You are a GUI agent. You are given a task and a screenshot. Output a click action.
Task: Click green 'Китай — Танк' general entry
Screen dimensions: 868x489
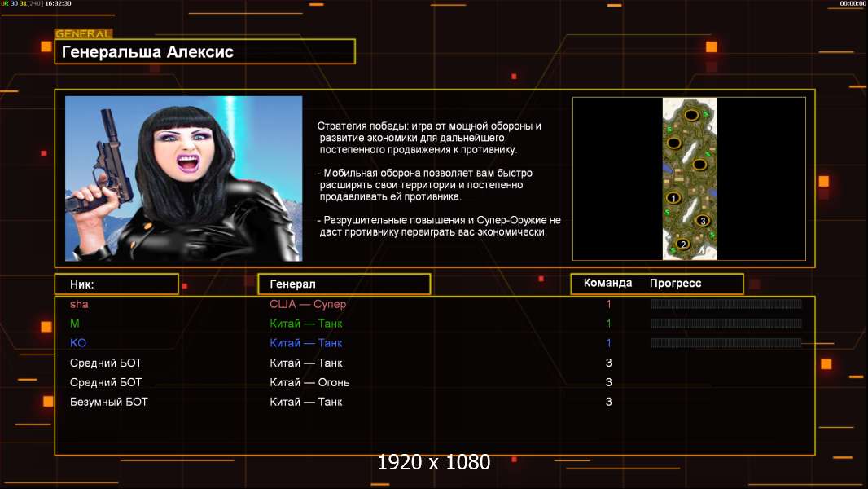tap(306, 324)
